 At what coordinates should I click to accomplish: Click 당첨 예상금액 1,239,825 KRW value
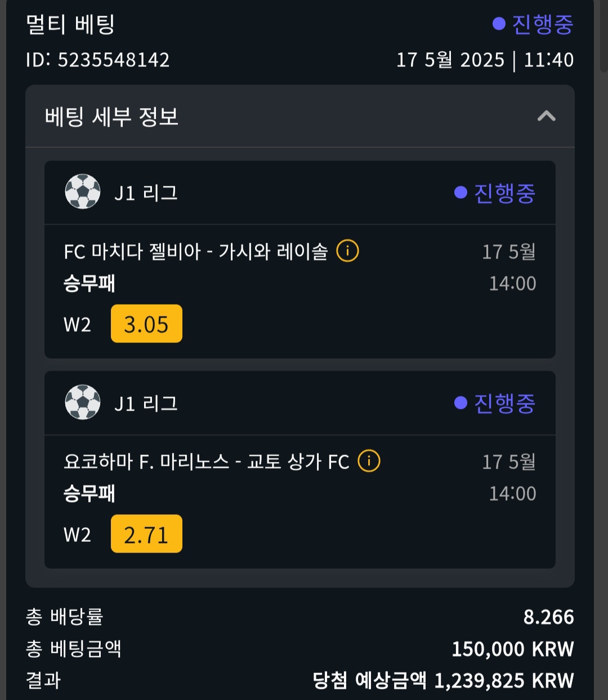[x=443, y=680]
